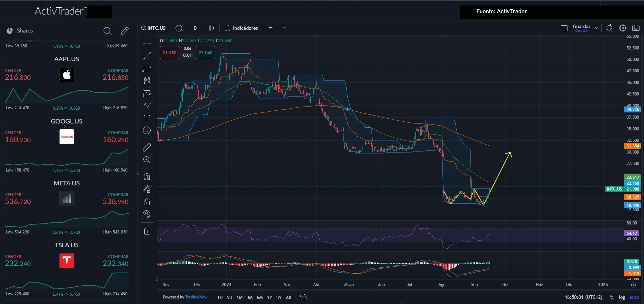Select the trend line drawing tool
Viewport: 644px width, 304px height.
tap(147, 56)
